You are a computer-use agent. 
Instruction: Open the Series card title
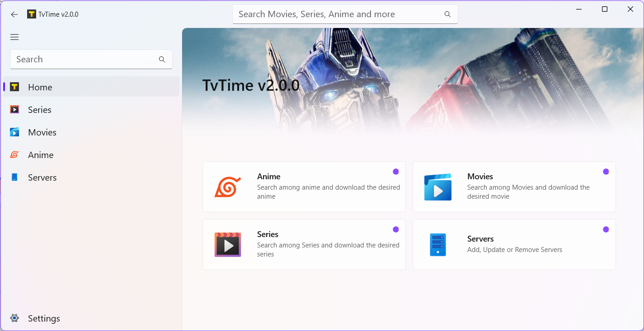coord(268,234)
